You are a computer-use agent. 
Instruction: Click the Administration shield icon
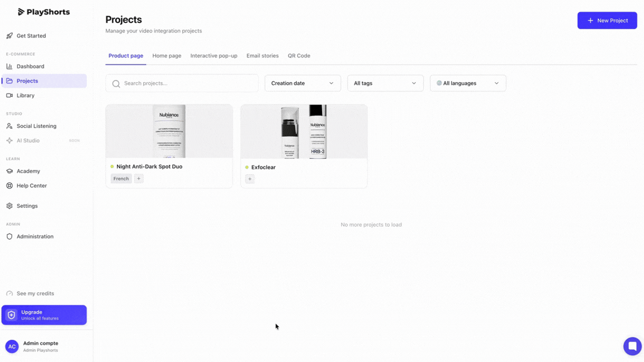click(10, 236)
